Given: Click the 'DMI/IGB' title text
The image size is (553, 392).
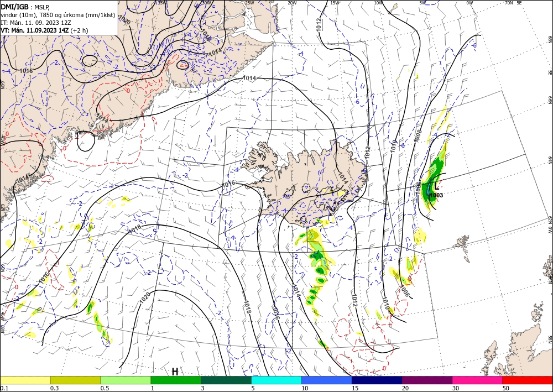Looking at the screenshot, I should [x=14, y=6].
